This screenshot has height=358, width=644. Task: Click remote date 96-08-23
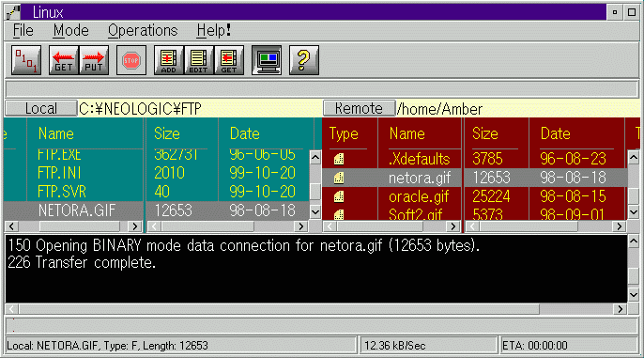[x=573, y=159]
